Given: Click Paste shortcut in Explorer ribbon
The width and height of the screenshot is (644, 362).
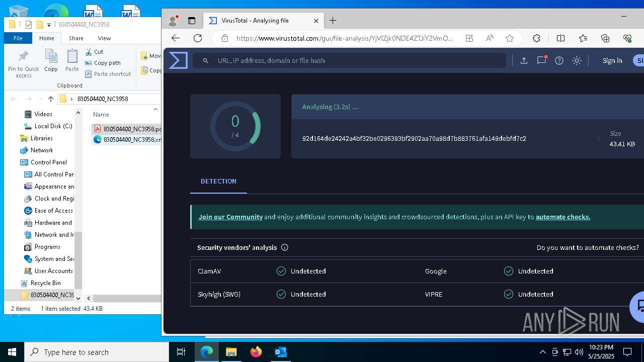Looking at the screenshot, I should tap(108, 74).
